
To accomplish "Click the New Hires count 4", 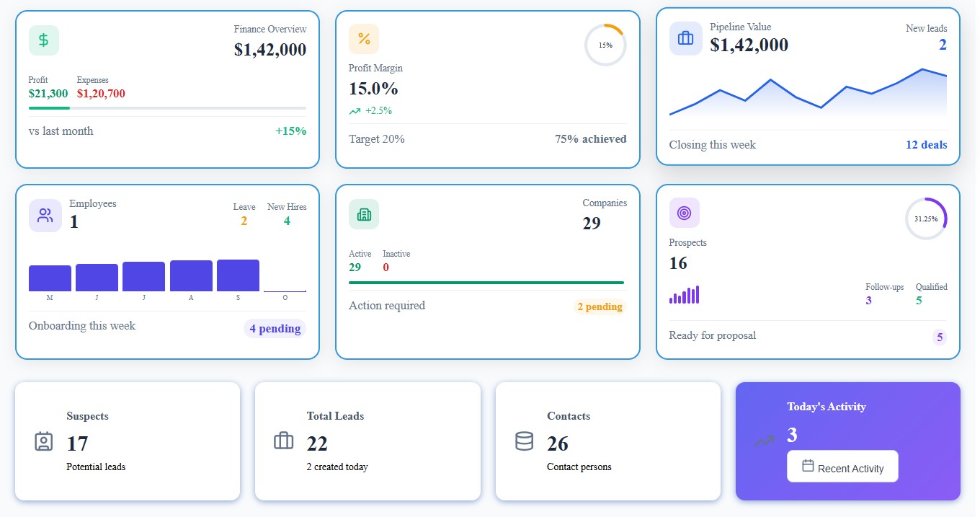I will [x=287, y=221].
